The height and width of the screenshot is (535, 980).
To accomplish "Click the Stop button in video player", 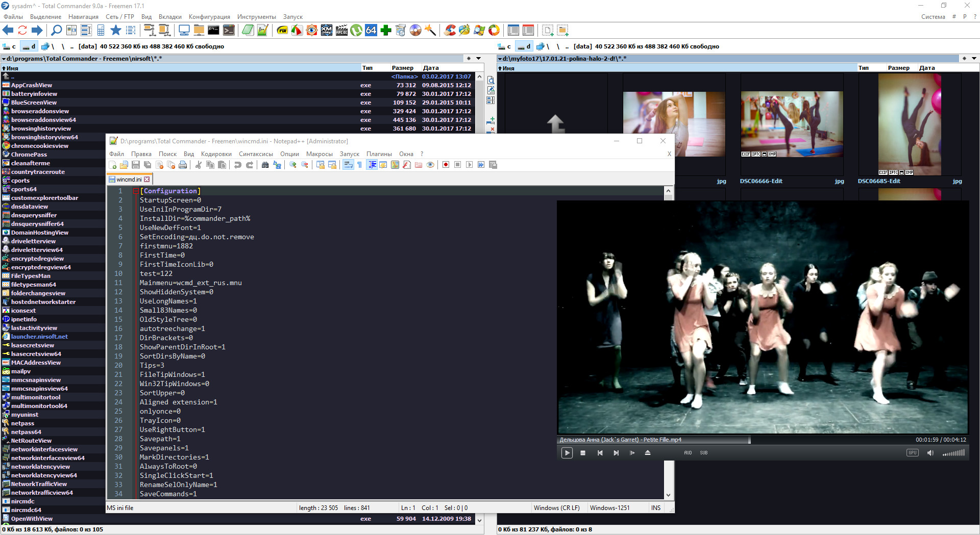I will click(583, 453).
